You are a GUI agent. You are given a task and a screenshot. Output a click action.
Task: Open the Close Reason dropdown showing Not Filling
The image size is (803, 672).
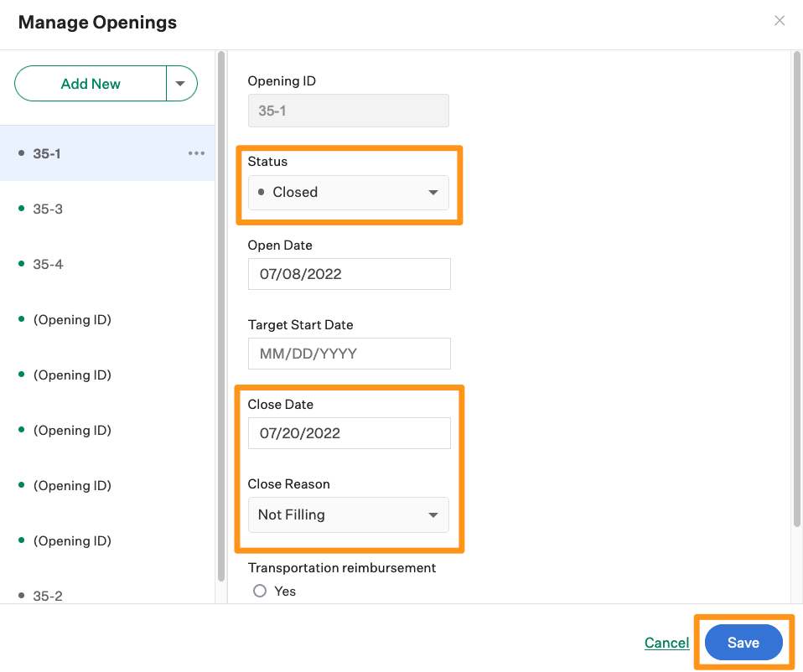pos(348,514)
